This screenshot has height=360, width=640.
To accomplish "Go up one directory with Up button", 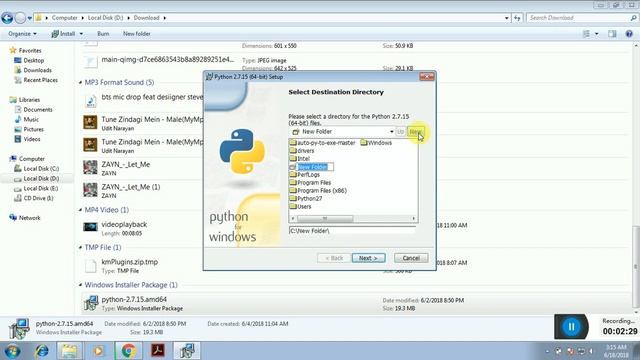I will coord(400,131).
